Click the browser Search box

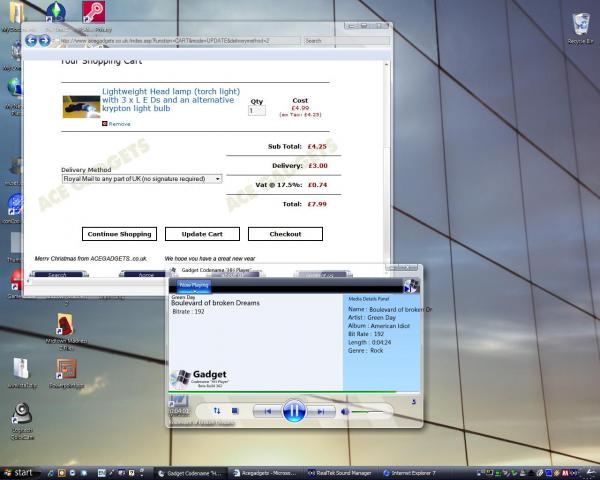pos(347,41)
